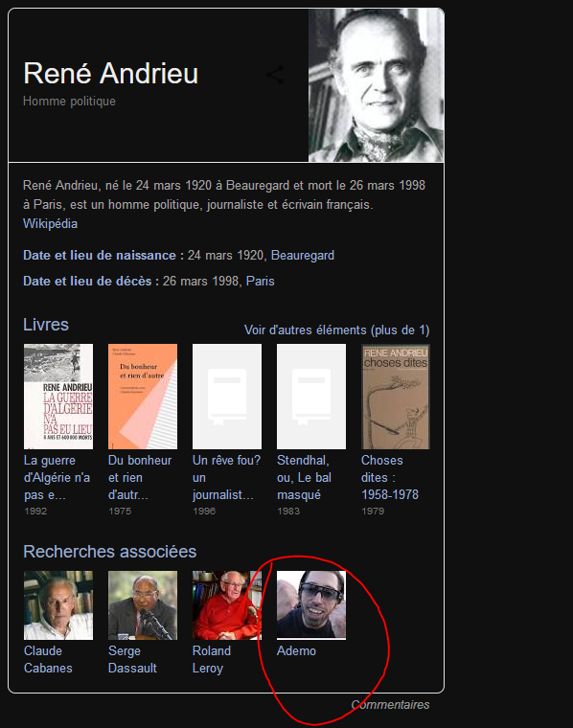
Task: Open 'Du bonheur et rien d'autre' cover
Action: pos(143,397)
